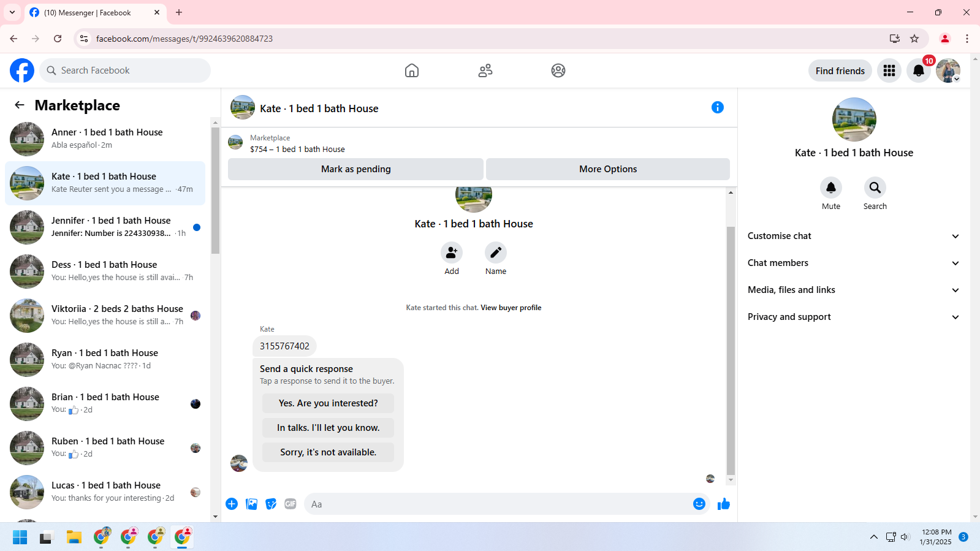This screenshot has height=551, width=980.
Task: Choose a GIF in the composer
Action: tap(291, 504)
